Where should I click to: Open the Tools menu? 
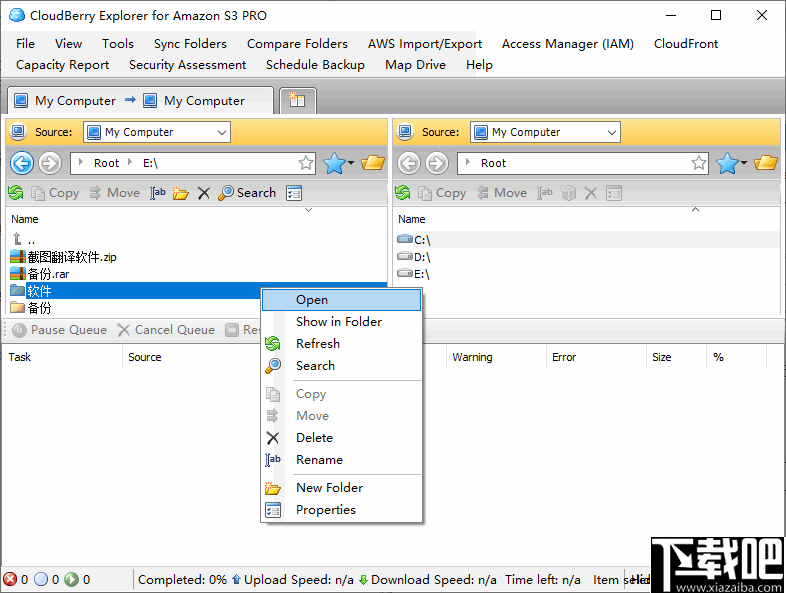(x=118, y=44)
